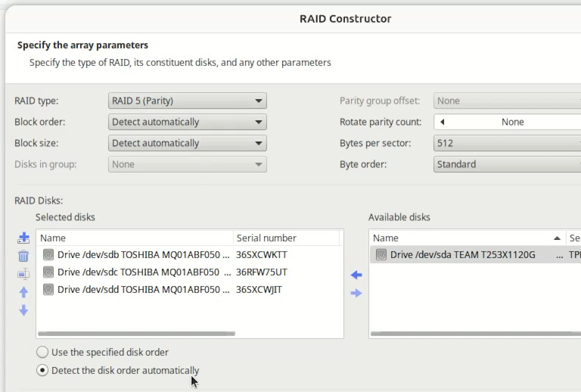Click left arrow to add available disk
This screenshot has height=392, width=581.
[356, 275]
